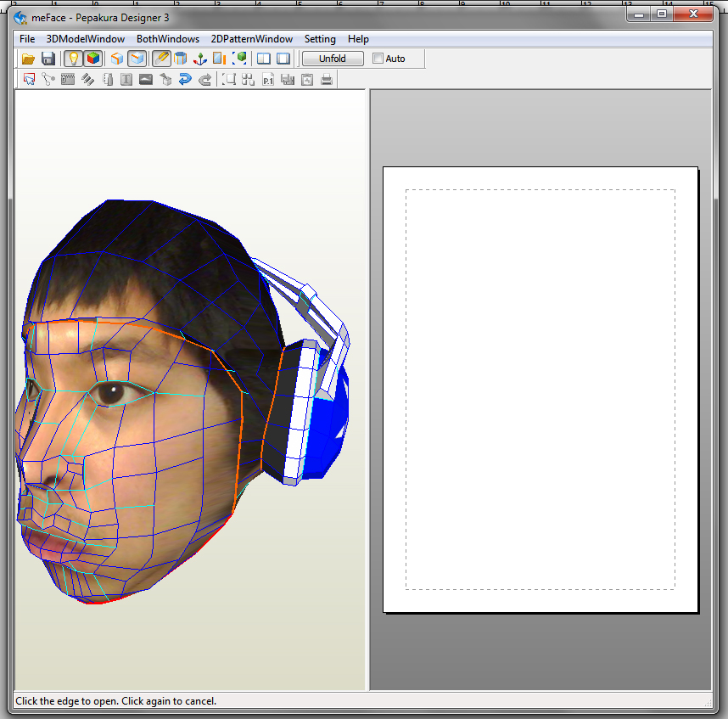The image size is (728, 719).
Task: Click the diagonal striped bars icon
Action: tap(87, 80)
